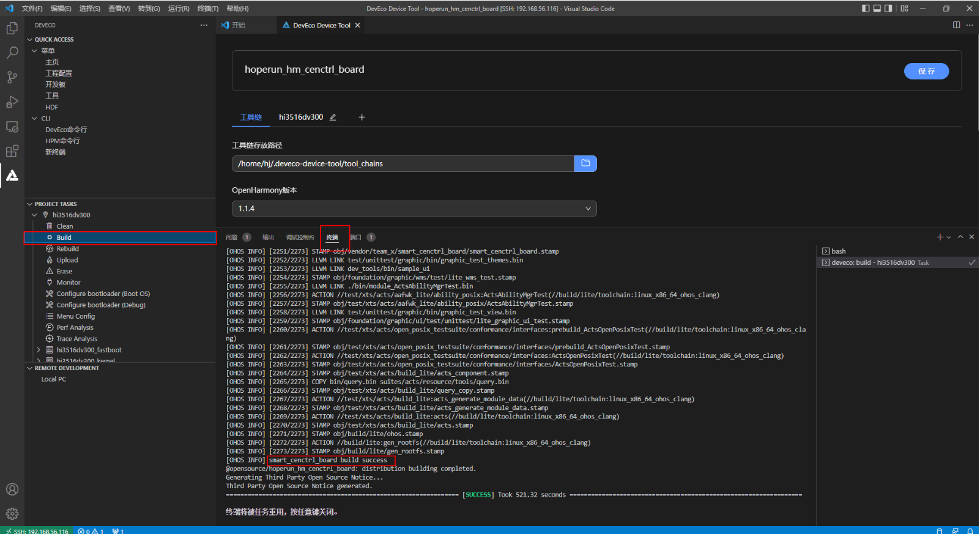The width and height of the screenshot is (980, 534).
Task: Select the 工具链 tab
Action: click(251, 117)
